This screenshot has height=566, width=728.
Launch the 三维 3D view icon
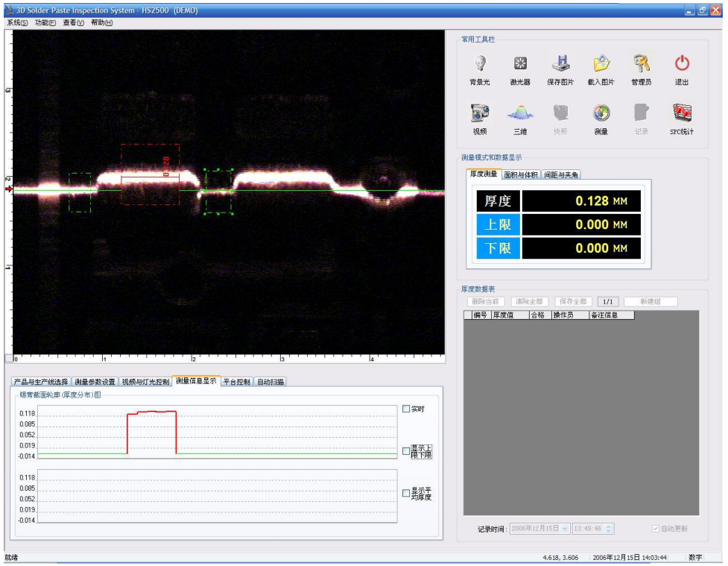click(520, 113)
